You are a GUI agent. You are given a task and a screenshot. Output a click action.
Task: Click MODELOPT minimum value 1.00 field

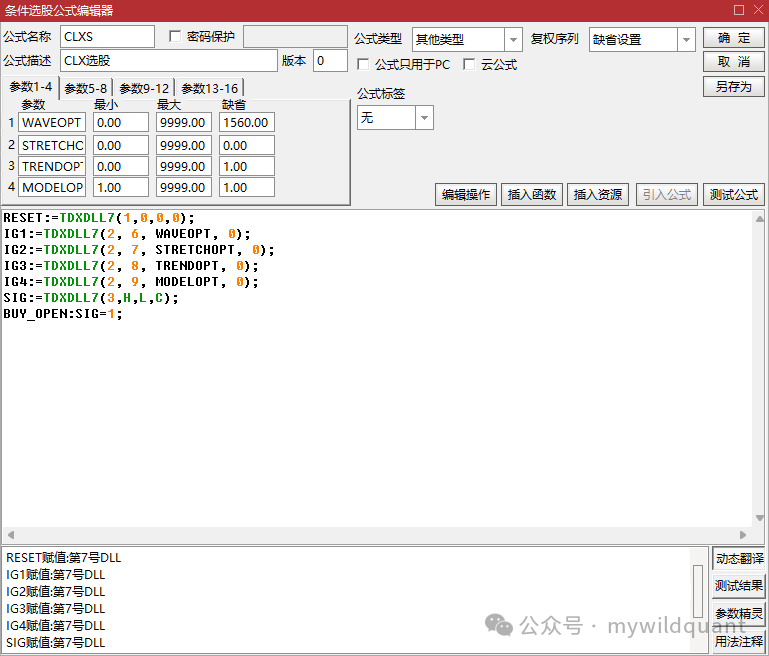121,187
